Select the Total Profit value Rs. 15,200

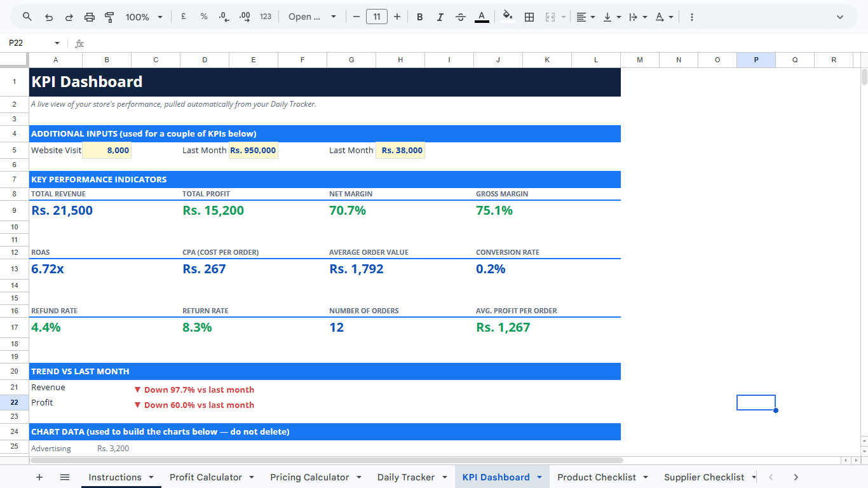(214, 210)
